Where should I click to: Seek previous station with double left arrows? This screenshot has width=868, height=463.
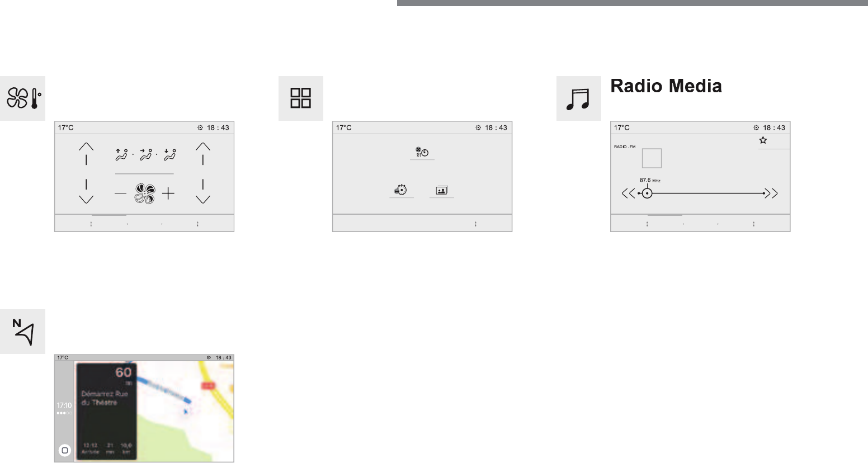pos(629,193)
